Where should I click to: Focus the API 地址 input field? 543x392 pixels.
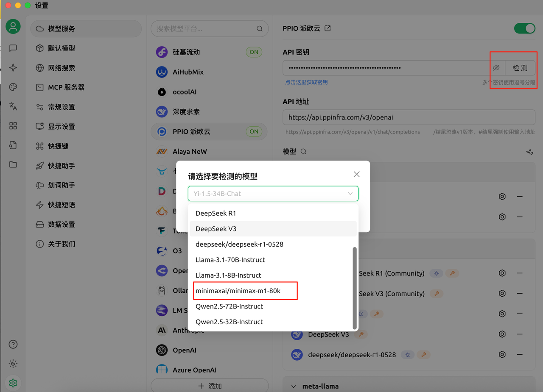[409, 117]
